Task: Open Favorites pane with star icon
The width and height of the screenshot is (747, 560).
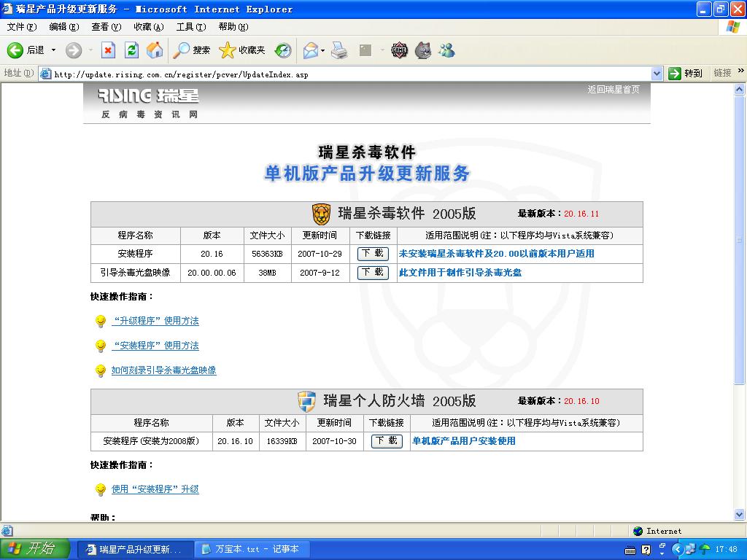Action: point(228,50)
